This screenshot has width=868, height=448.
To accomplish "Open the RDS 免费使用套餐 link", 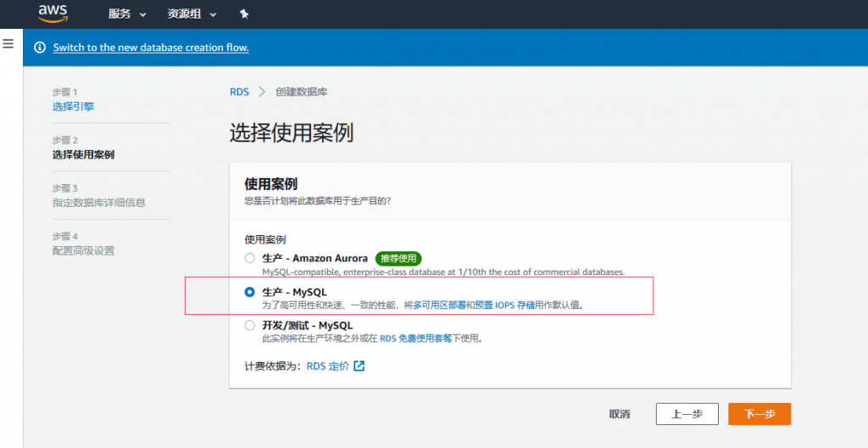I will (415, 339).
